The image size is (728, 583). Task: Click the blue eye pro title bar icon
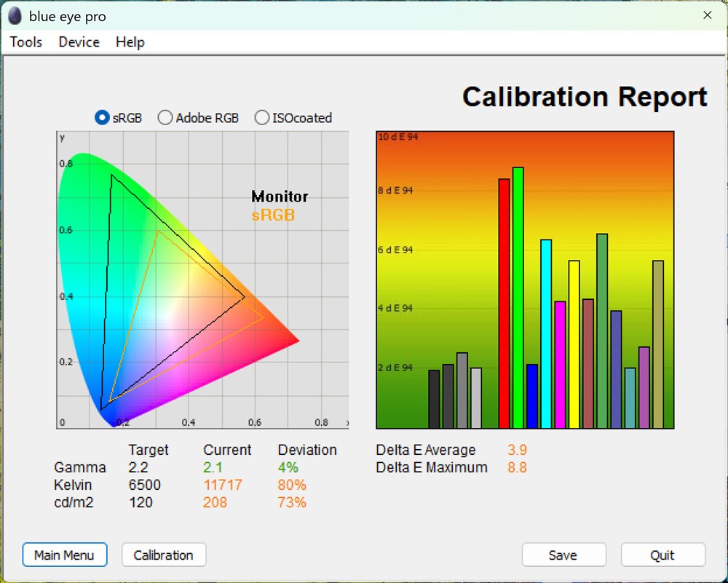point(15,15)
